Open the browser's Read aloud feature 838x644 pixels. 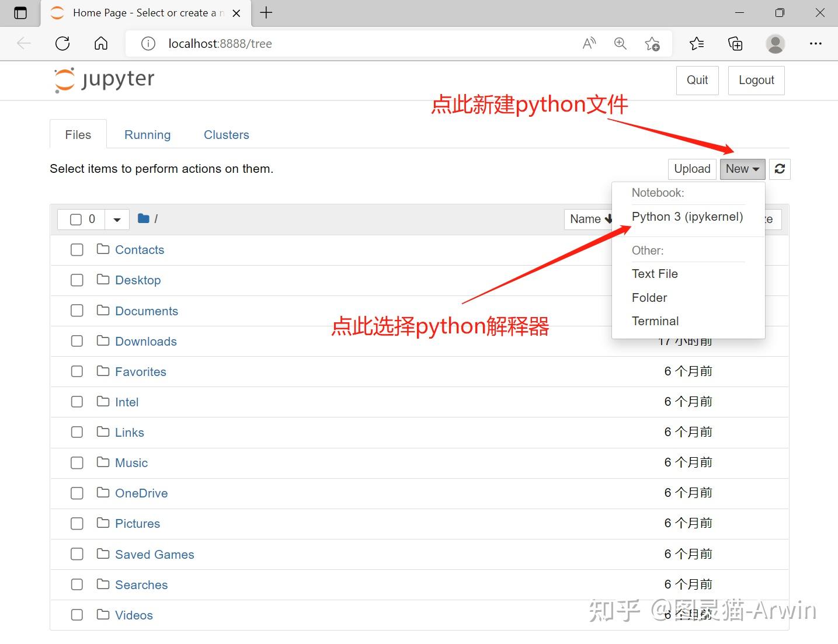(589, 43)
